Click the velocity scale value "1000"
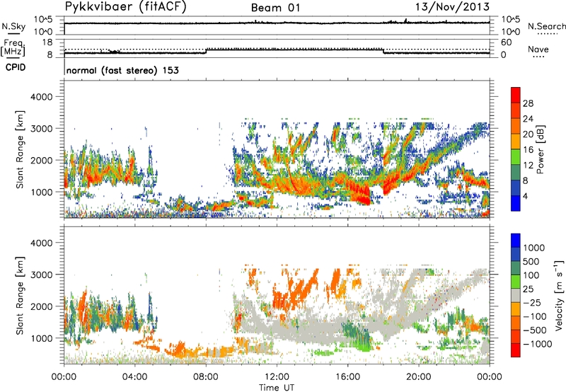The width and height of the screenshot is (566, 392). point(534,248)
